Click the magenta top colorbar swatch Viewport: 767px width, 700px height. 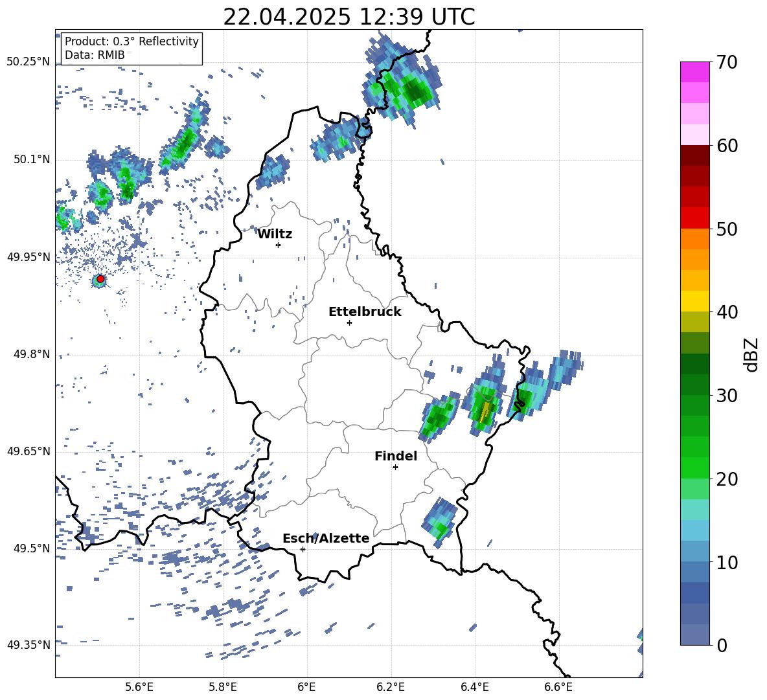(694, 73)
